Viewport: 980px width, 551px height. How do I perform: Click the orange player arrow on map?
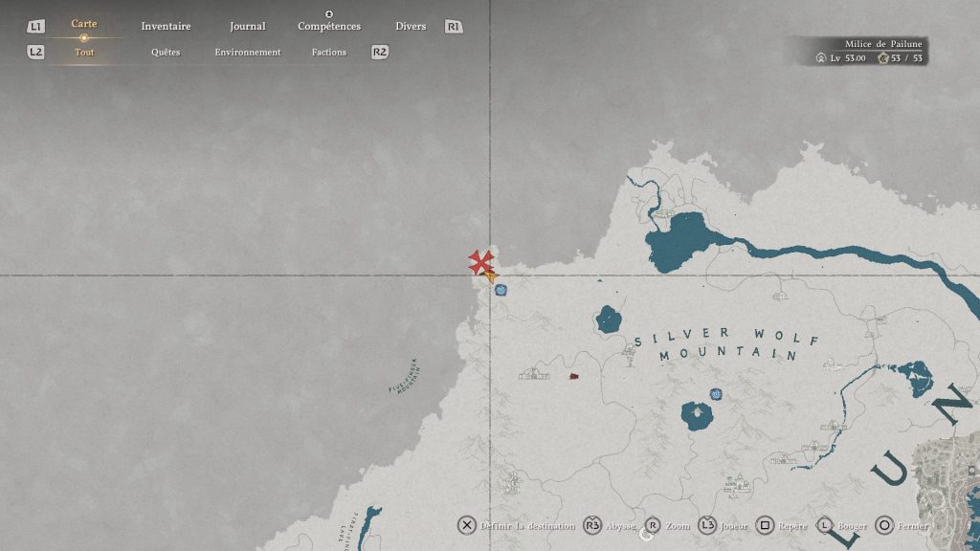point(491,277)
